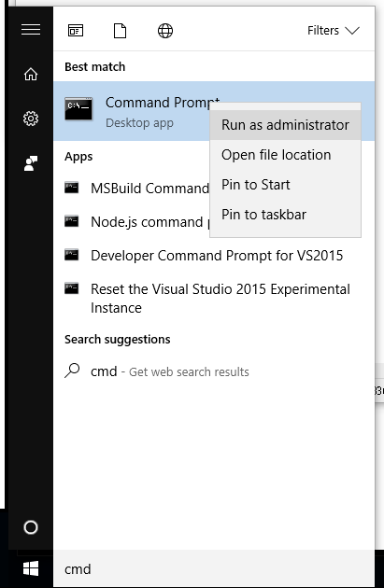Open the hamburger menu in the search sidebar
This screenshot has width=384, height=588.
[31, 29]
